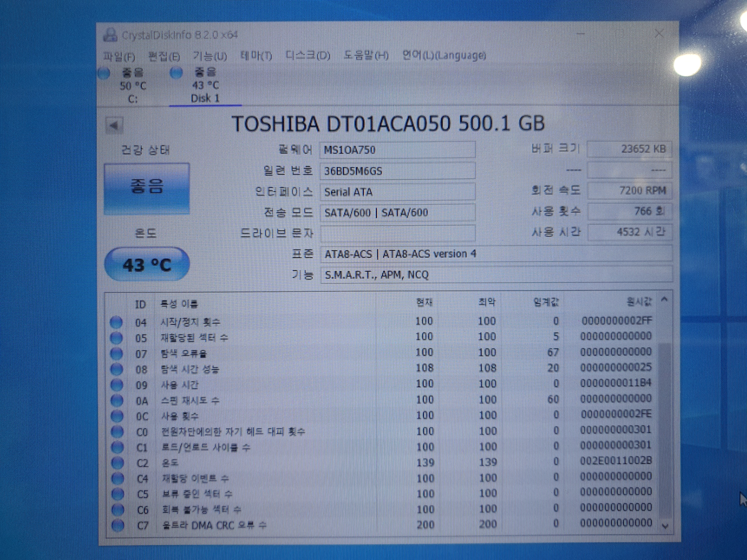The height and width of the screenshot is (560, 747).
Task: Select the 스핀 재시도 수 attribute row
Action: [x=382, y=400]
